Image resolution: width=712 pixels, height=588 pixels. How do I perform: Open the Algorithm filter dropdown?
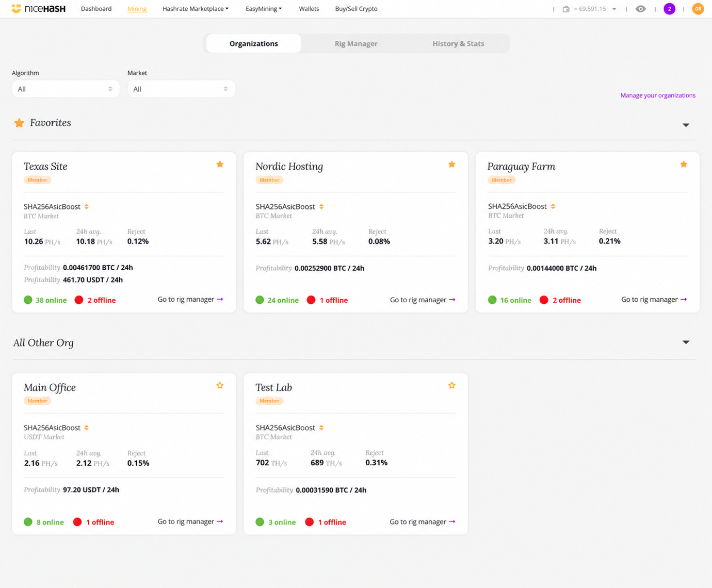tap(66, 89)
